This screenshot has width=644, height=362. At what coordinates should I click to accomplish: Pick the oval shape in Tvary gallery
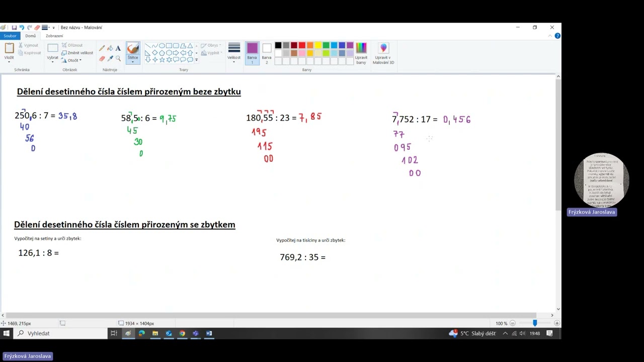click(x=162, y=46)
